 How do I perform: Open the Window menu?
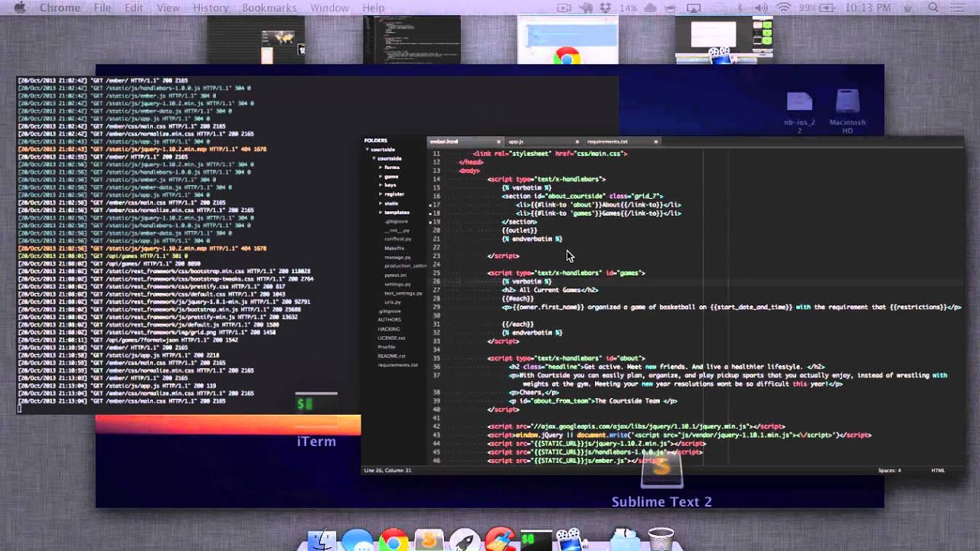point(329,8)
